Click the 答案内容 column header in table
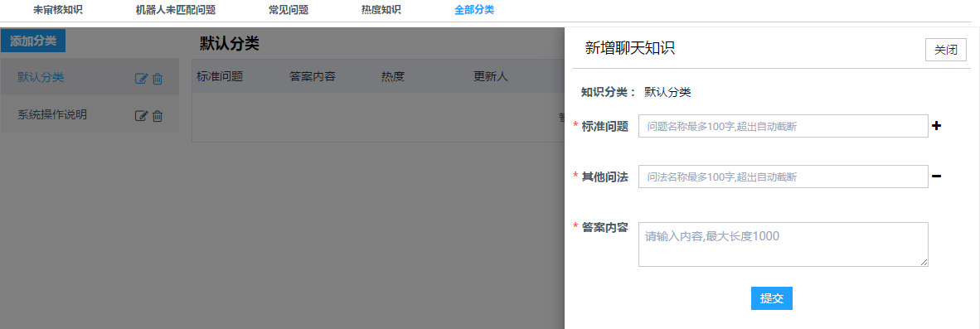 (313, 77)
